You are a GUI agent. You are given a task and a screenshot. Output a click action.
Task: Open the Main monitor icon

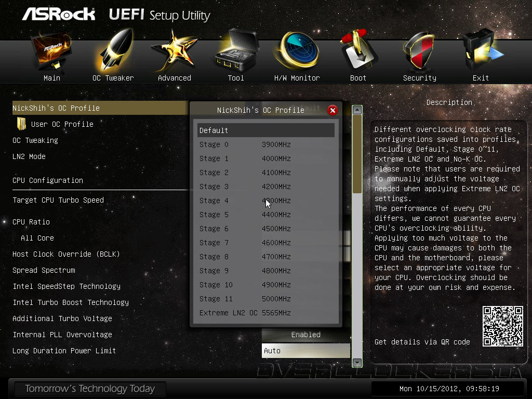click(51, 51)
